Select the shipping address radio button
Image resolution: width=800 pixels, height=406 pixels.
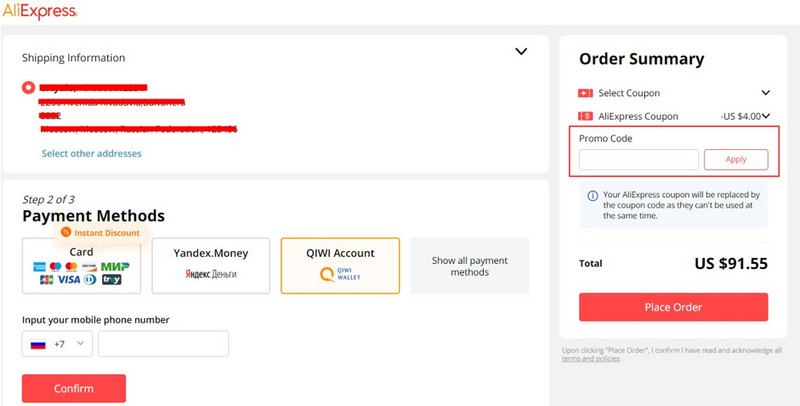coord(28,87)
